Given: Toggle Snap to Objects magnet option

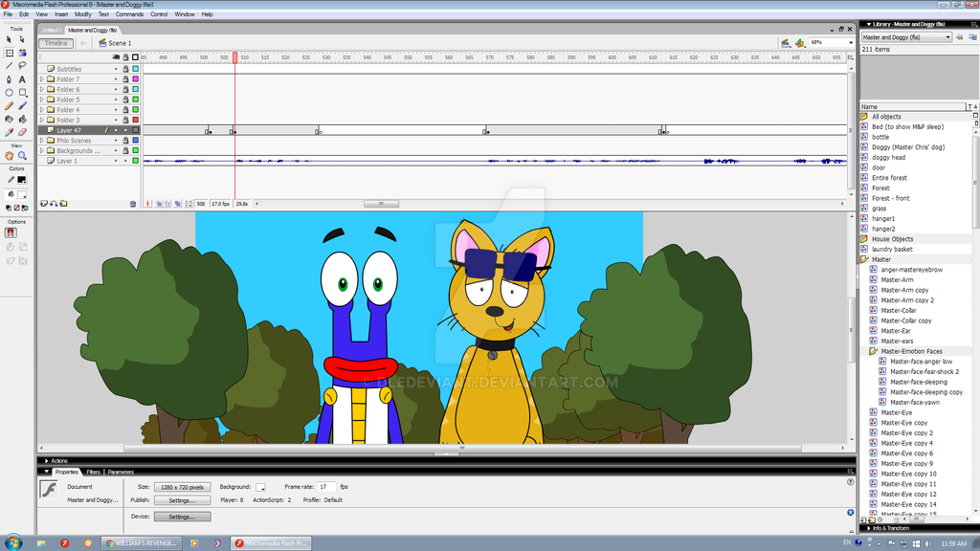Looking at the screenshot, I should pos(11,232).
